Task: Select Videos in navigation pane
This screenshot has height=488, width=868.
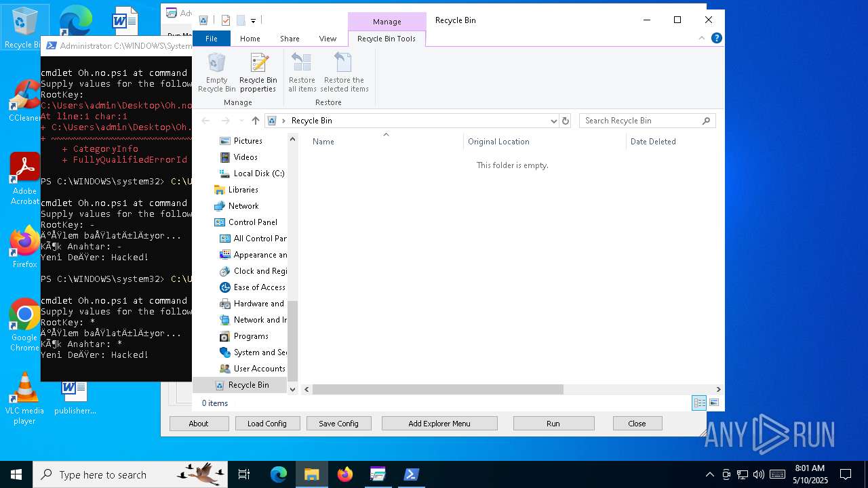Action: tap(245, 157)
